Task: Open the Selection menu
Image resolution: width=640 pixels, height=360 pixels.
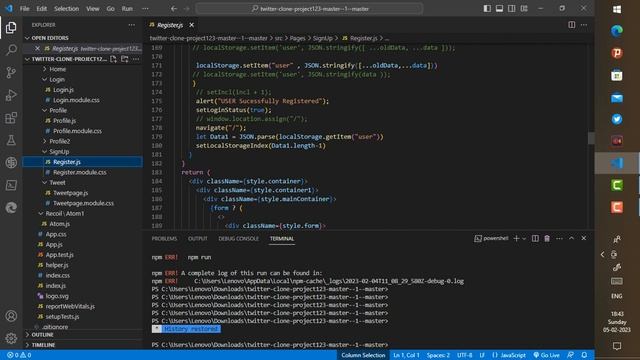Action: click(x=66, y=9)
